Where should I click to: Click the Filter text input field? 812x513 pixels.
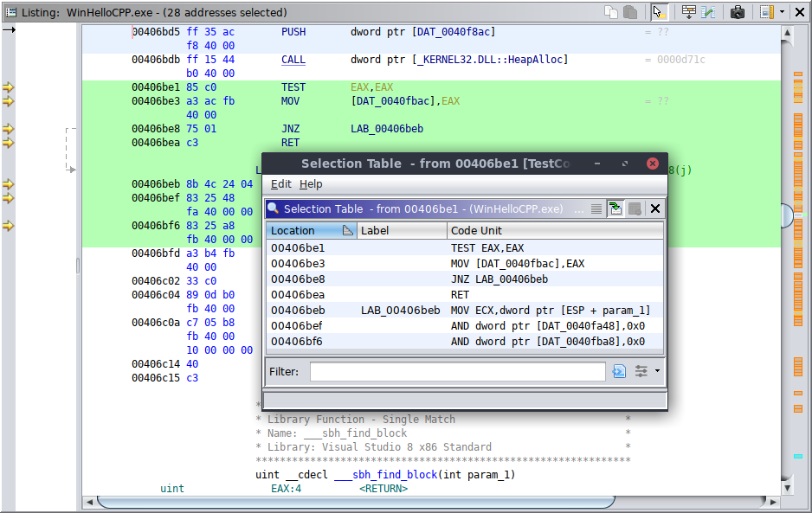[x=457, y=371]
